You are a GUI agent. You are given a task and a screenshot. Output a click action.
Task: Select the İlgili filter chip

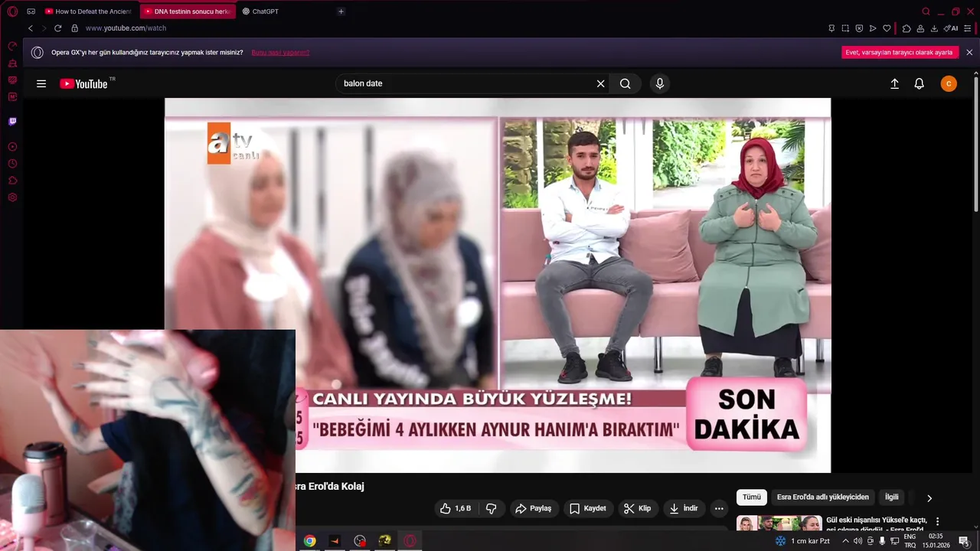coord(892,497)
